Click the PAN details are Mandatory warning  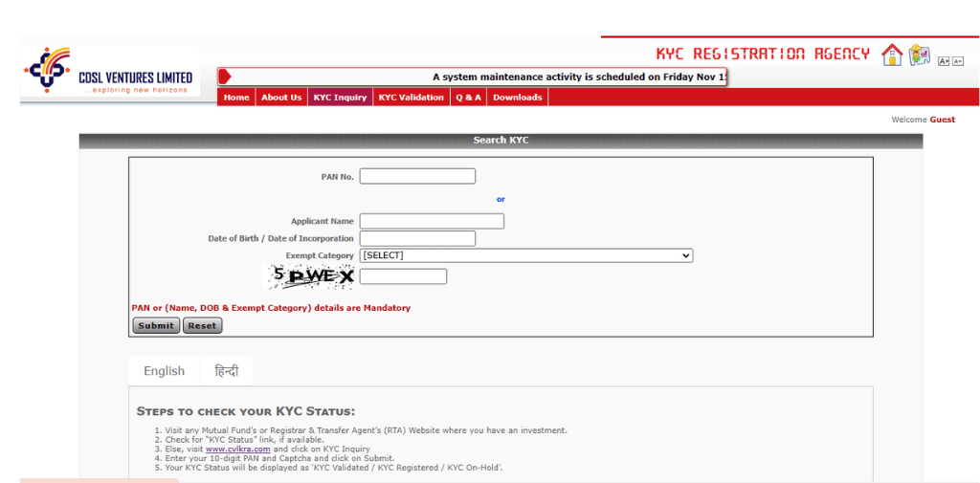pyautogui.click(x=271, y=308)
